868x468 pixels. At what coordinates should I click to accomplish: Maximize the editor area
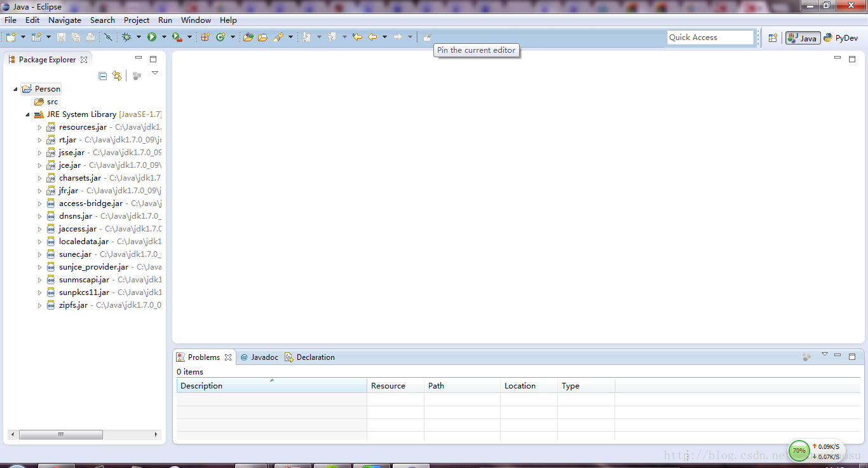pyautogui.click(x=852, y=59)
